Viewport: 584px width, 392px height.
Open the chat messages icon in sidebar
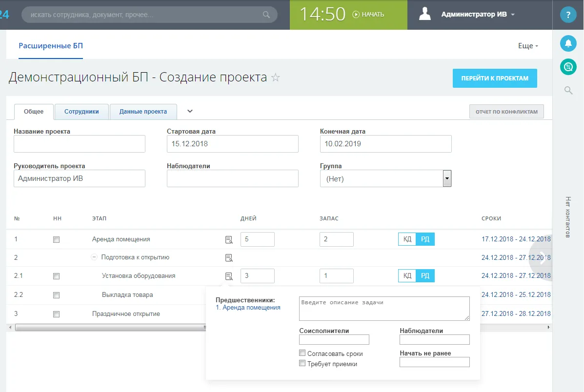pyautogui.click(x=568, y=66)
